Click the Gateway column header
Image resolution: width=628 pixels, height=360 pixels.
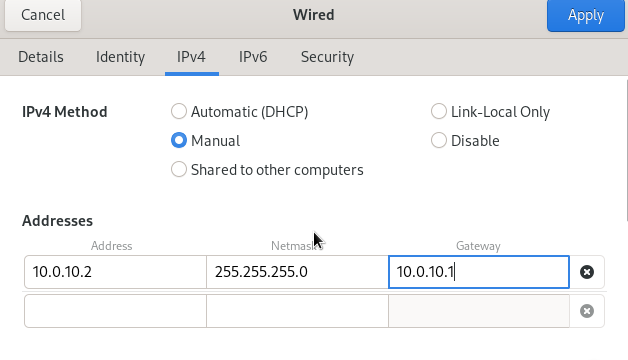478,245
